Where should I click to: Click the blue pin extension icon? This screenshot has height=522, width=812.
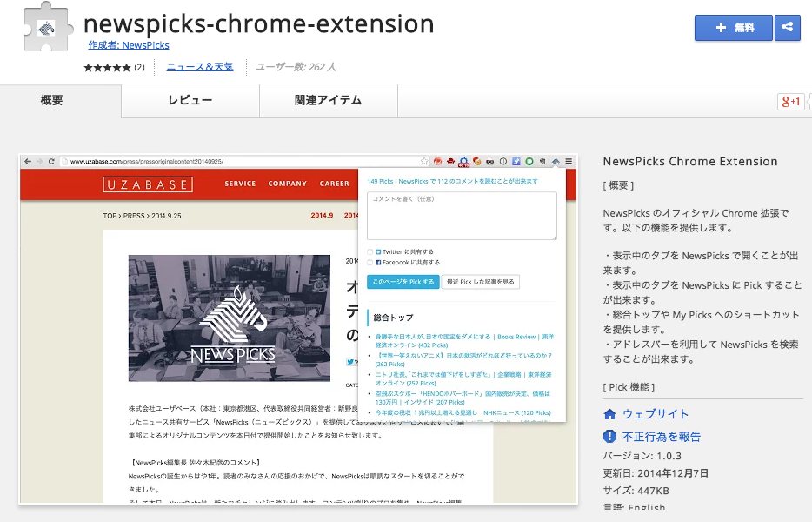pyautogui.click(x=516, y=161)
